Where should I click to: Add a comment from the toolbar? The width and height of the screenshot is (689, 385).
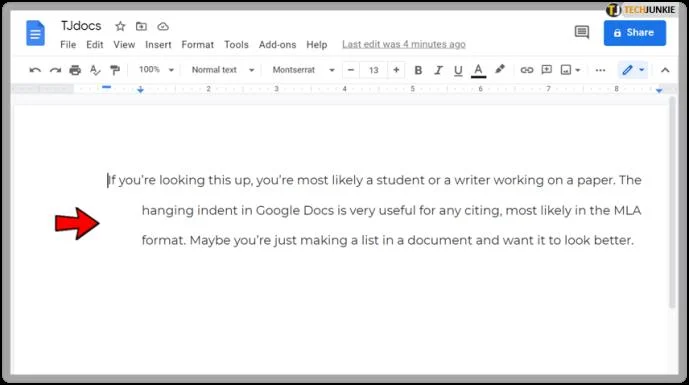point(547,69)
